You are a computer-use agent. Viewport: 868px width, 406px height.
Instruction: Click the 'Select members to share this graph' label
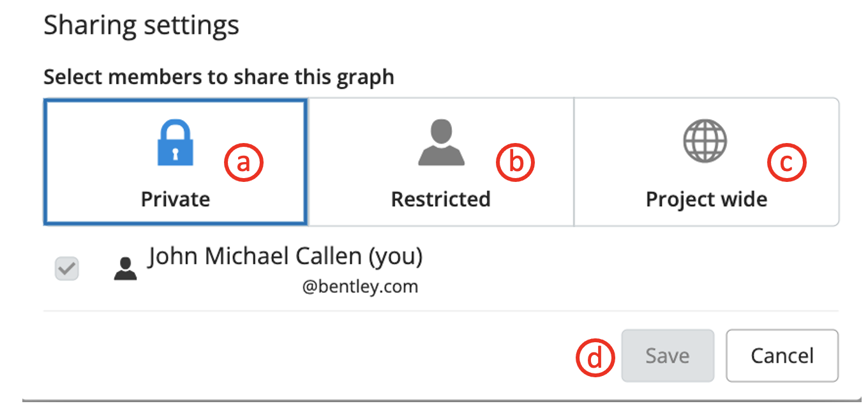[x=218, y=77]
